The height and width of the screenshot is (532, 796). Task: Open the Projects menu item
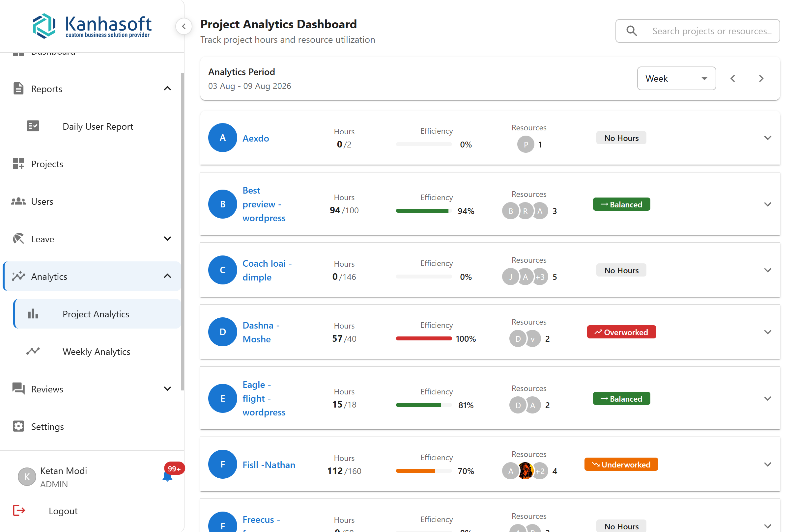click(x=92, y=164)
